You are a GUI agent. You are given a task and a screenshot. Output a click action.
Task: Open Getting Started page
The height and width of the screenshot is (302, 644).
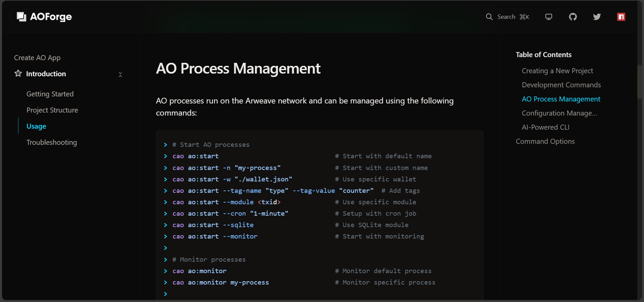point(50,94)
